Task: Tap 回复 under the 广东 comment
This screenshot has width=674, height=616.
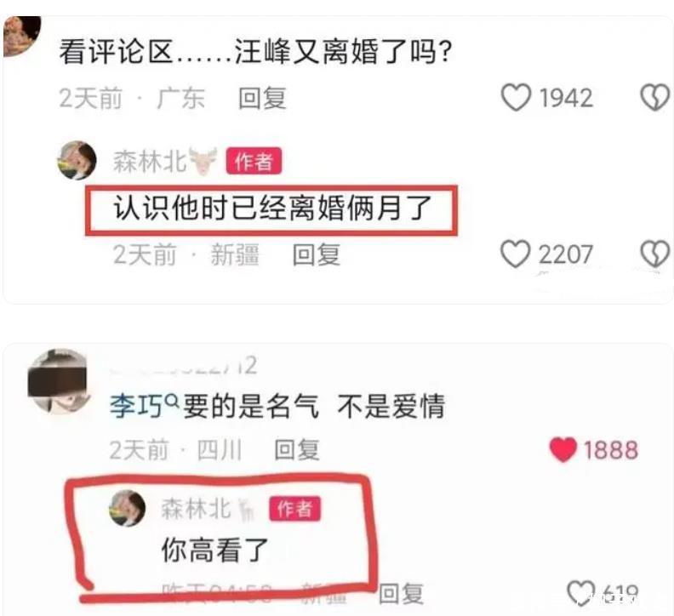Action: click(x=262, y=98)
